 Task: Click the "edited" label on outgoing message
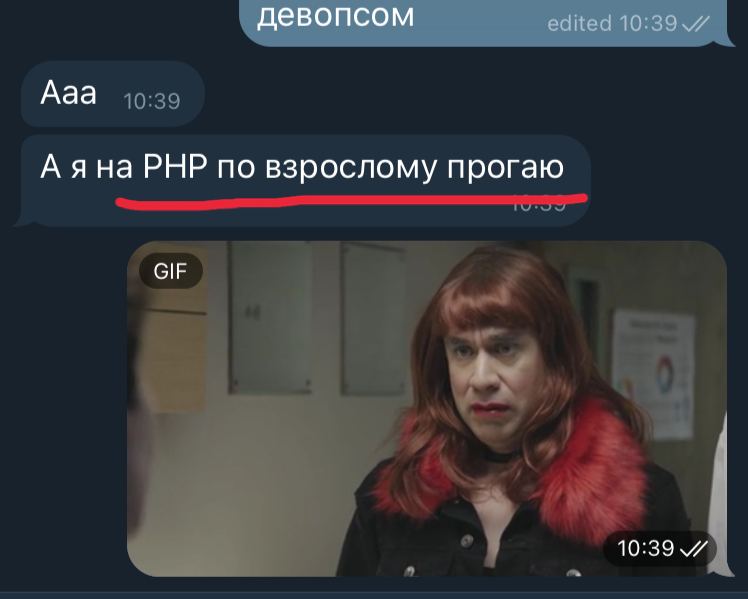pos(579,23)
